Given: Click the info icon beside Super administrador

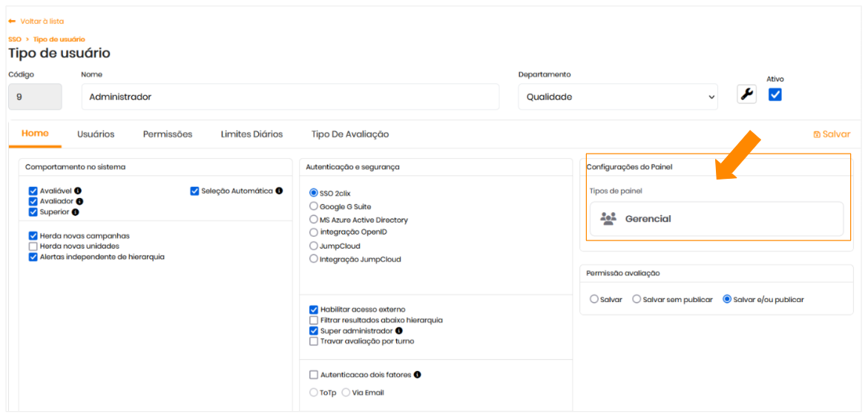Looking at the screenshot, I should pos(399,331).
